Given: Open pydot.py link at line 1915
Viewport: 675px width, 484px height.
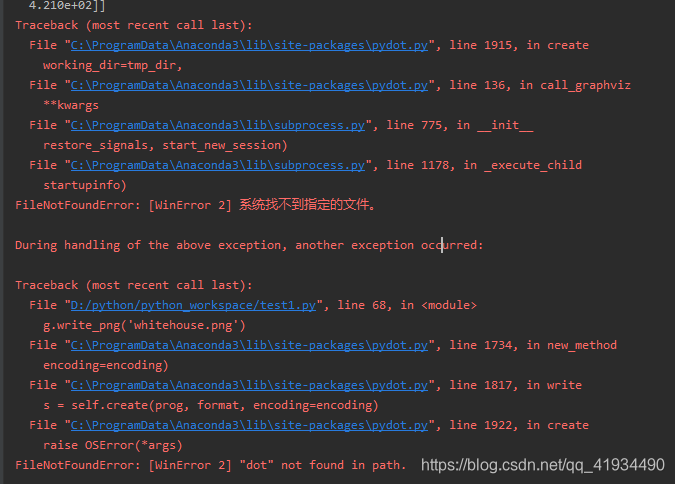Looking at the screenshot, I should coord(249,45).
